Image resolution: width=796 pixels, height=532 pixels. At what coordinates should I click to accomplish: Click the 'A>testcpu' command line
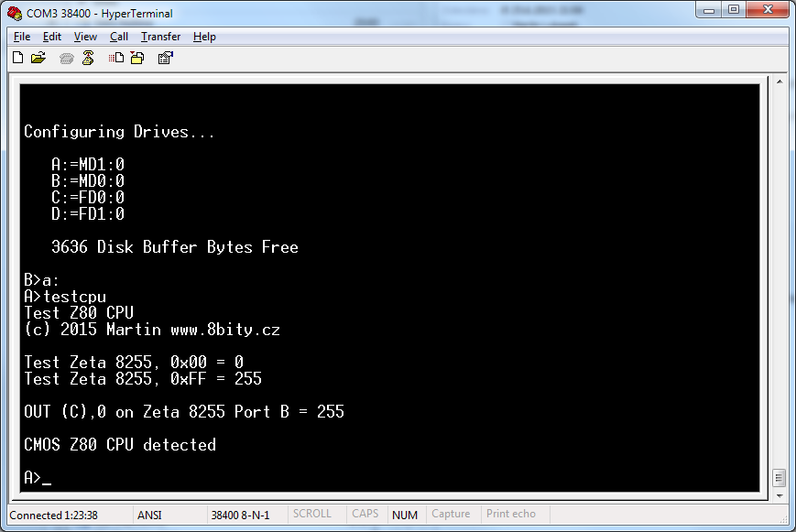tap(65, 297)
